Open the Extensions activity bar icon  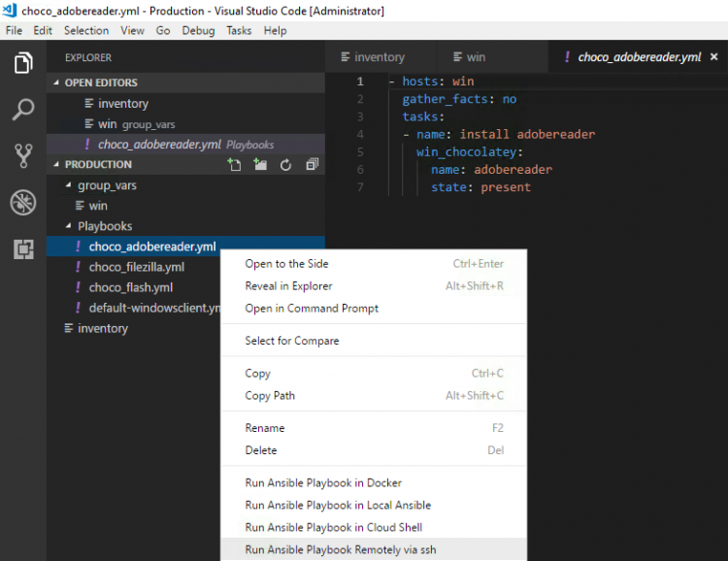[23, 249]
